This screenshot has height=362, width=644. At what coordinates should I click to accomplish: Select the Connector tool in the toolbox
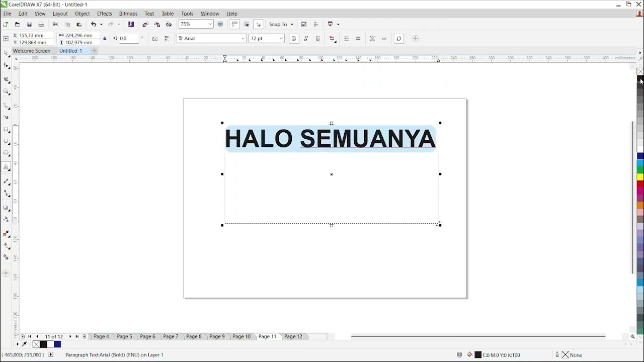7,193
